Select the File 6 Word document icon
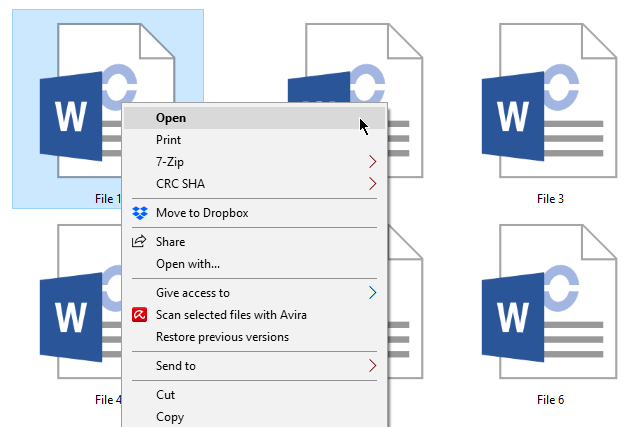 coord(549,301)
